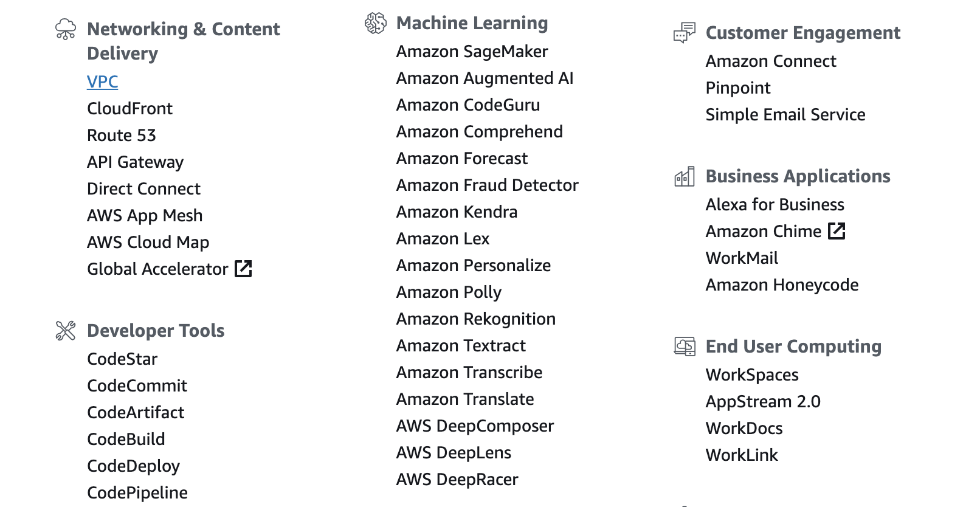
Task: Open WorkSpaces under End User Computing
Action: (x=752, y=375)
